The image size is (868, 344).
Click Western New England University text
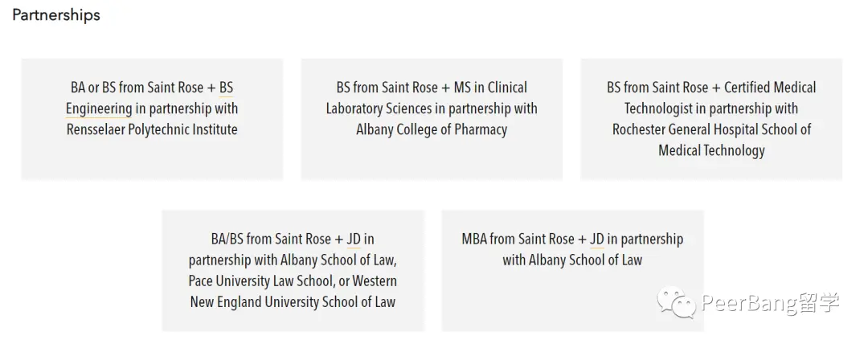pyautogui.click(x=293, y=302)
